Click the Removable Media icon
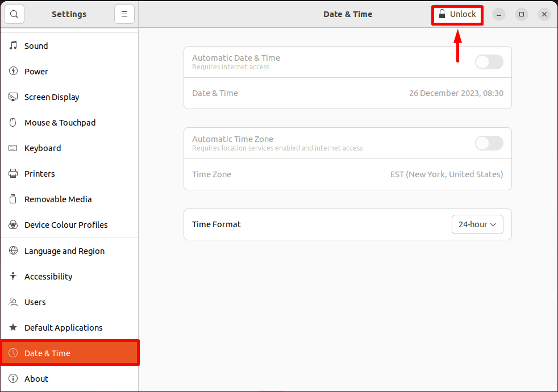This screenshot has height=392, width=558. 13,199
